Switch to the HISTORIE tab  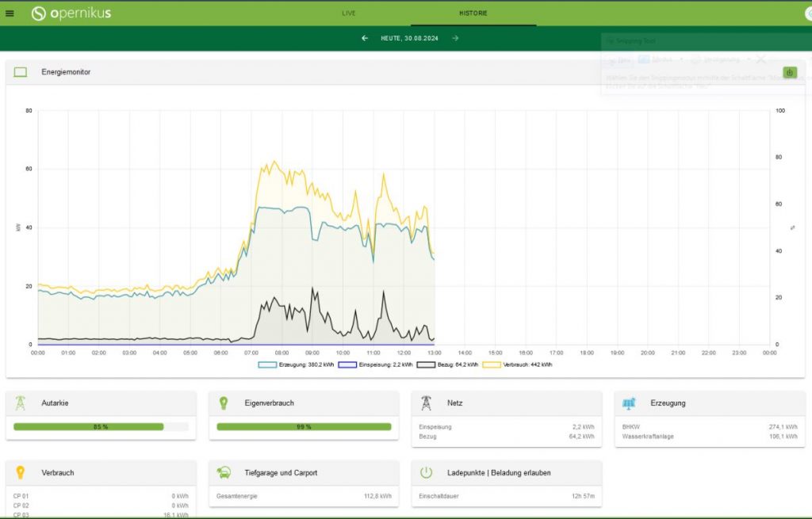click(x=473, y=13)
